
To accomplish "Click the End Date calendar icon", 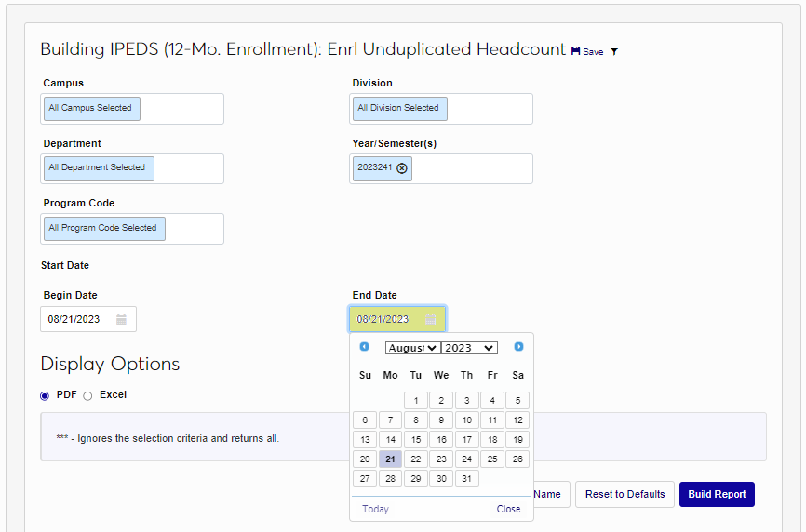I will pos(430,319).
